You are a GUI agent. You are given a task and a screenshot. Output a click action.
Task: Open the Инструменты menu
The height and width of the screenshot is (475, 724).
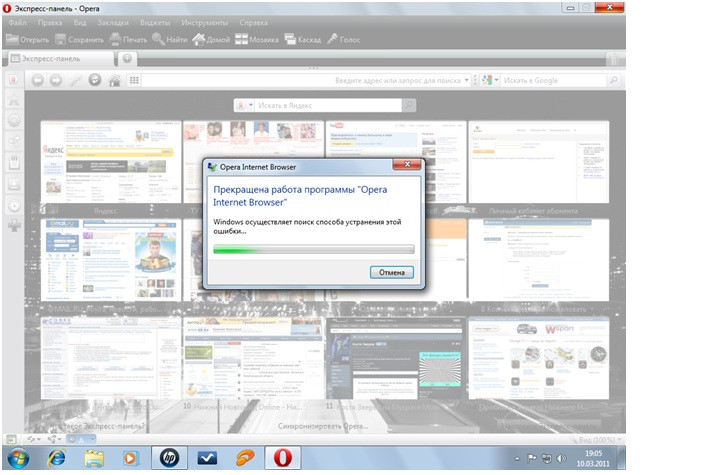(x=205, y=22)
